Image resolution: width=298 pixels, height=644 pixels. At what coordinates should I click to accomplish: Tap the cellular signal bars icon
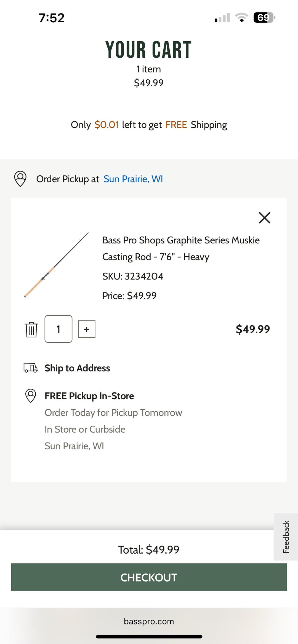tap(222, 18)
